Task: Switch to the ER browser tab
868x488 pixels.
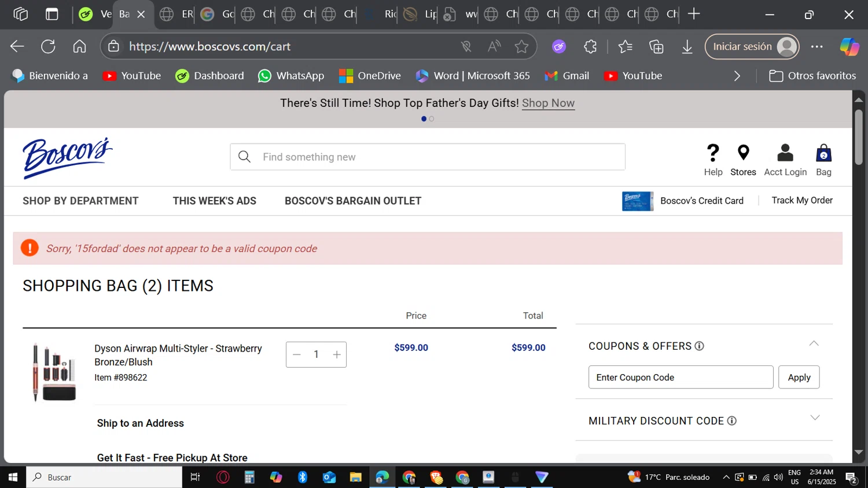Action: click(x=176, y=14)
